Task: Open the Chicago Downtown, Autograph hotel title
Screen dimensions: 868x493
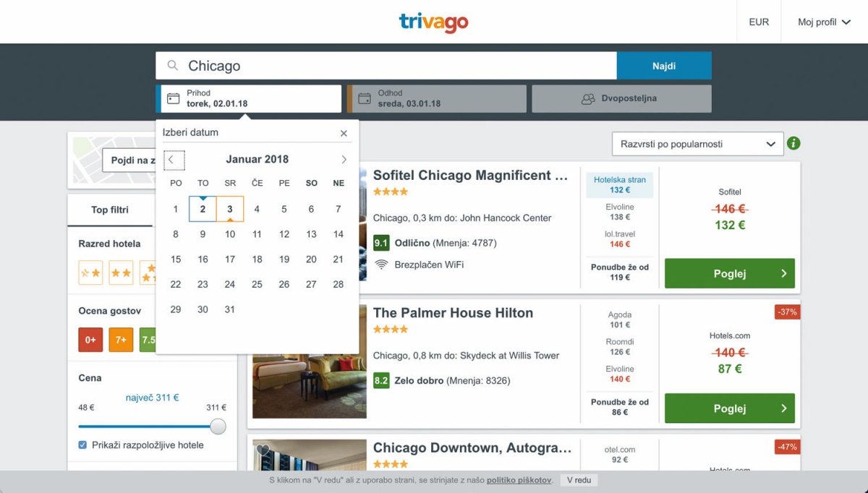Action: 472,448
